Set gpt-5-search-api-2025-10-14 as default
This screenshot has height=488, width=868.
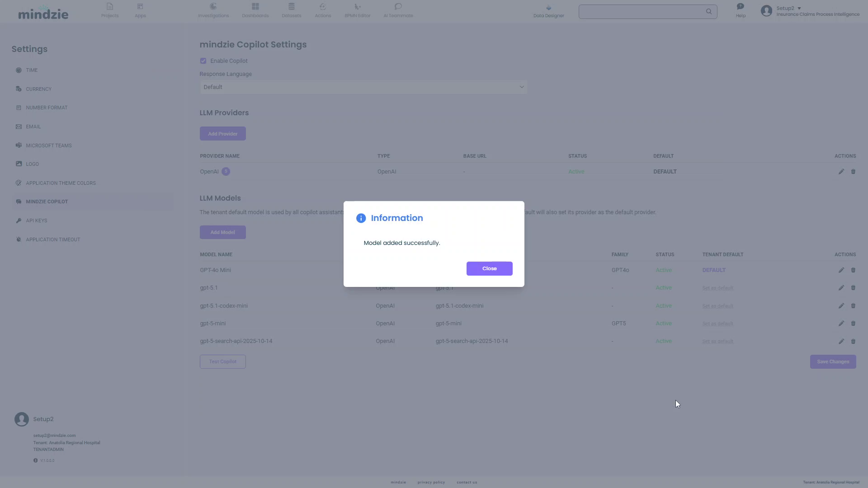click(717, 342)
